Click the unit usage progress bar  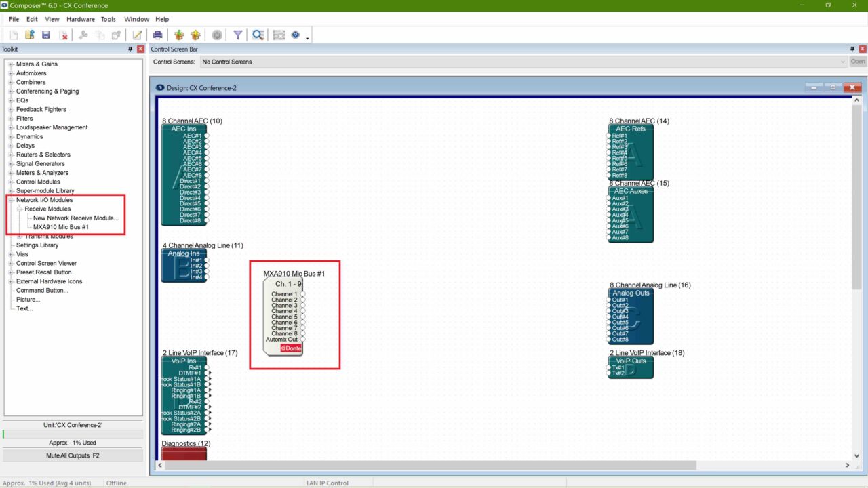pyautogui.click(x=73, y=432)
